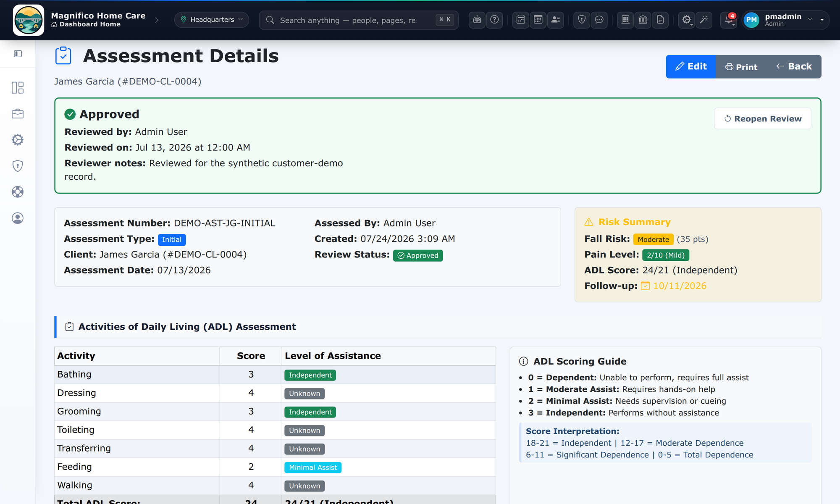Go to Dashboard Home link
This screenshot has height=504, width=840.
click(x=86, y=24)
